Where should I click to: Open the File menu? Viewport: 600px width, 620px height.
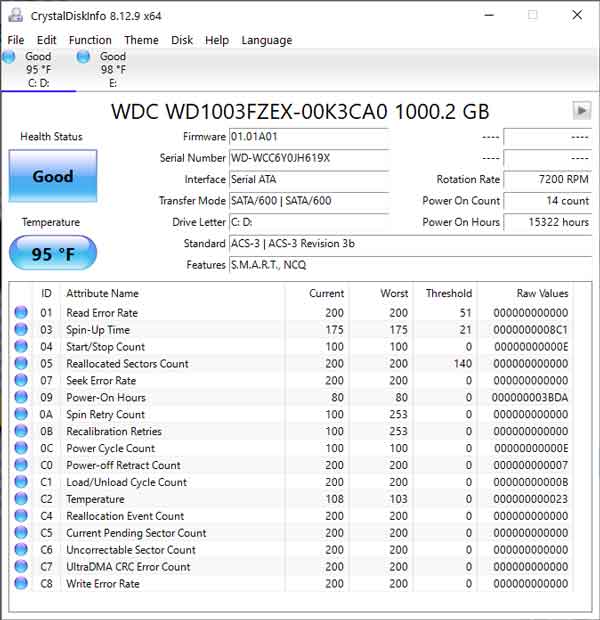click(16, 40)
